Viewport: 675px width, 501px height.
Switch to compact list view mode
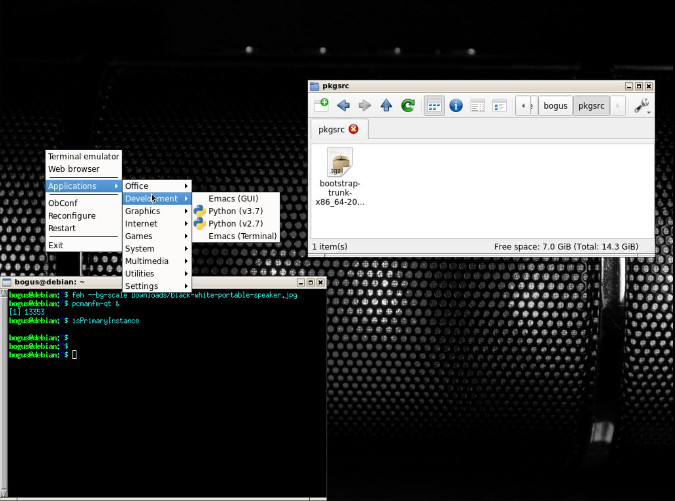tap(477, 105)
